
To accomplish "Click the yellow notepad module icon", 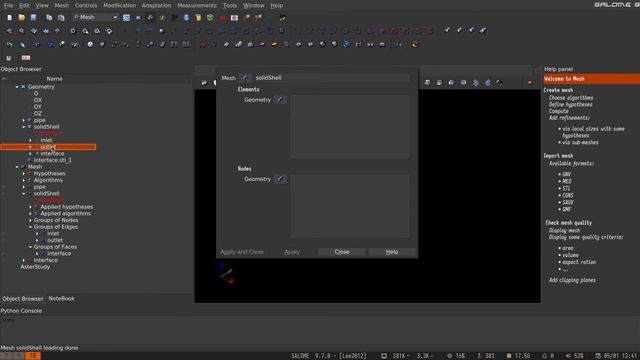I will (x=198, y=18).
